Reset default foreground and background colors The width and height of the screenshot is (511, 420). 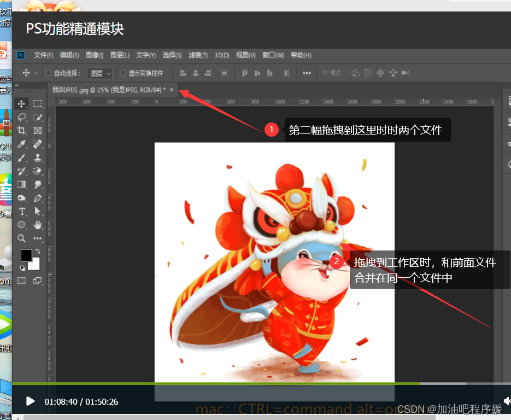coord(22,268)
